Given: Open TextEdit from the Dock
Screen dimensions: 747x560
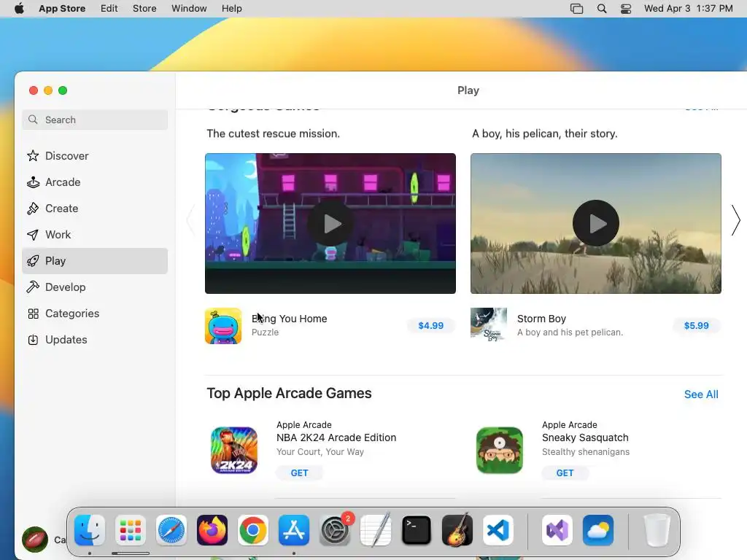Looking at the screenshot, I should click(x=376, y=530).
